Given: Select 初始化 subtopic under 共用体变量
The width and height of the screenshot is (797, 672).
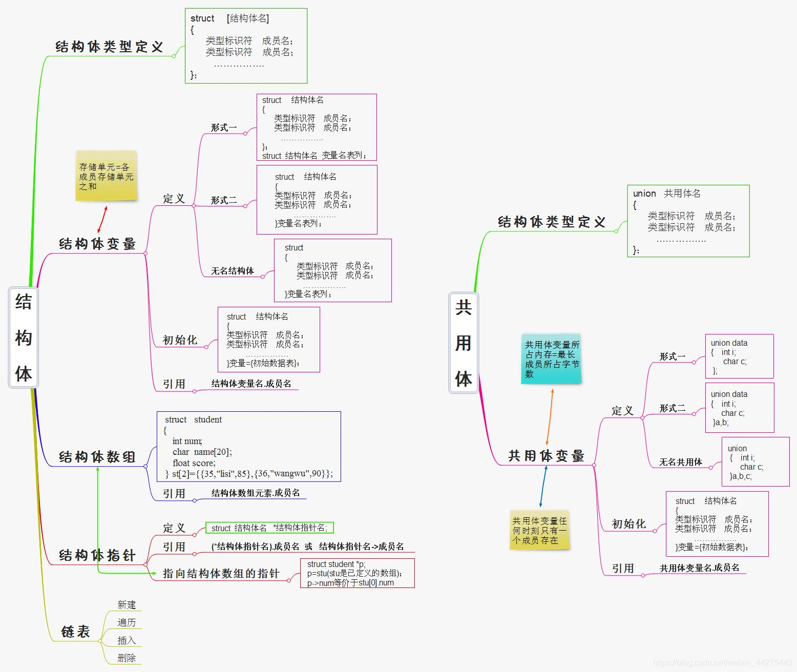Looking at the screenshot, I should pos(629,524).
